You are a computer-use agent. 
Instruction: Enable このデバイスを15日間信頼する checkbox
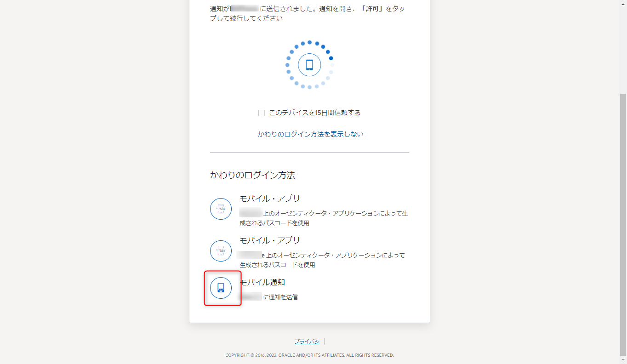262,113
